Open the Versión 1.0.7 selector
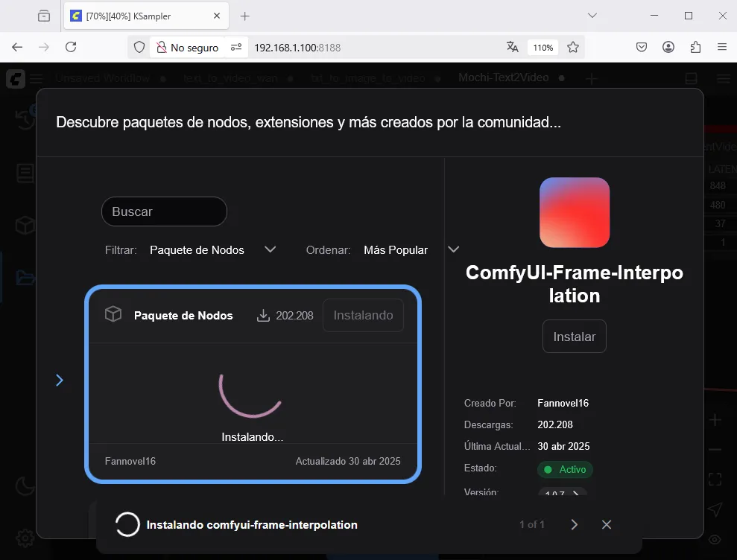 562,493
